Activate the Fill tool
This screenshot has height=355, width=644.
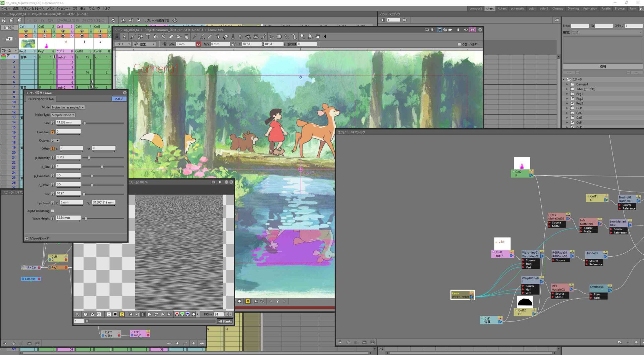(155, 37)
